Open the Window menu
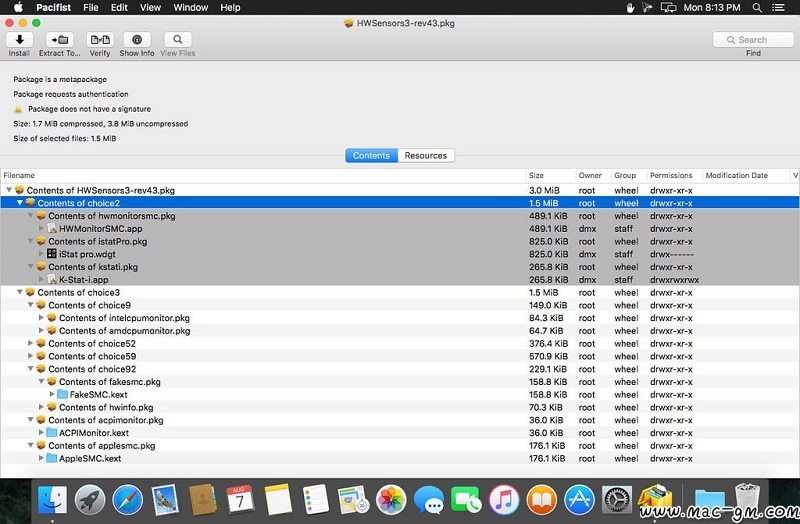Image resolution: width=800 pixels, height=524 pixels. coord(190,8)
